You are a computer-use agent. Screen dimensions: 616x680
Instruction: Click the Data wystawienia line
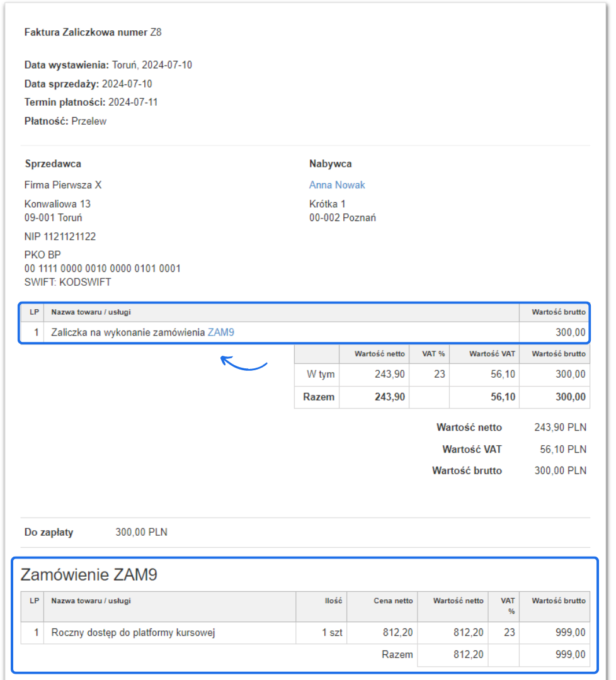pyautogui.click(x=108, y=65)
